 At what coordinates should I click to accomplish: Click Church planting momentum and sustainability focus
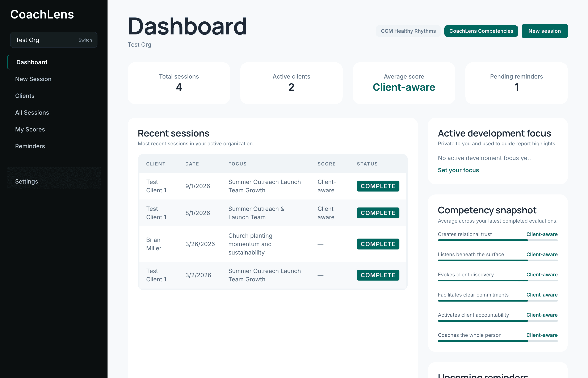tap(250, 244)
